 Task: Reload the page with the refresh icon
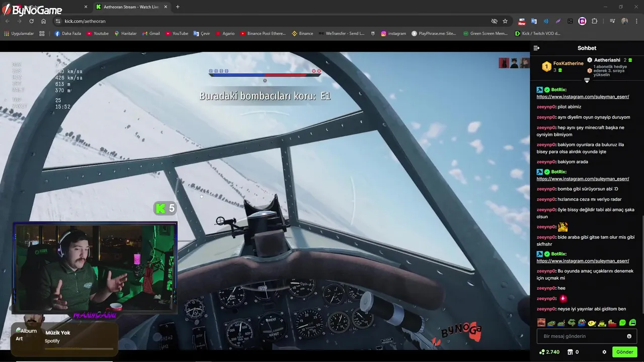point(31,21)
